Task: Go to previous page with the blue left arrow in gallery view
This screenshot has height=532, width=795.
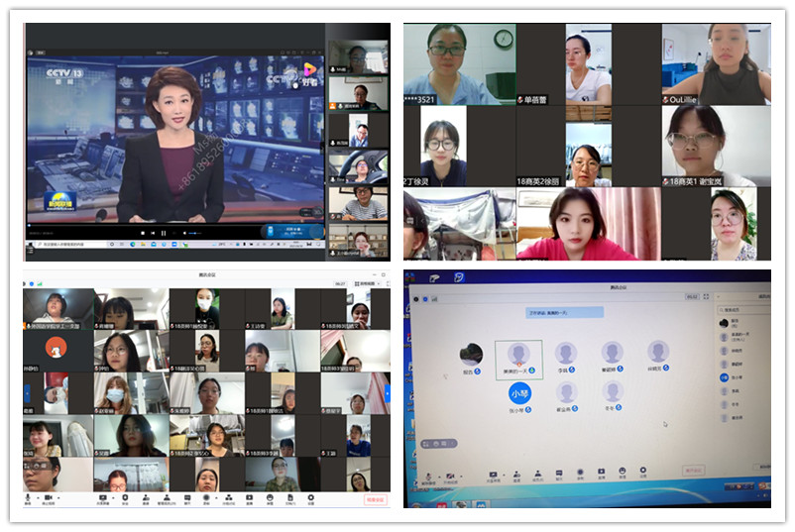Action: pos(27,393)
